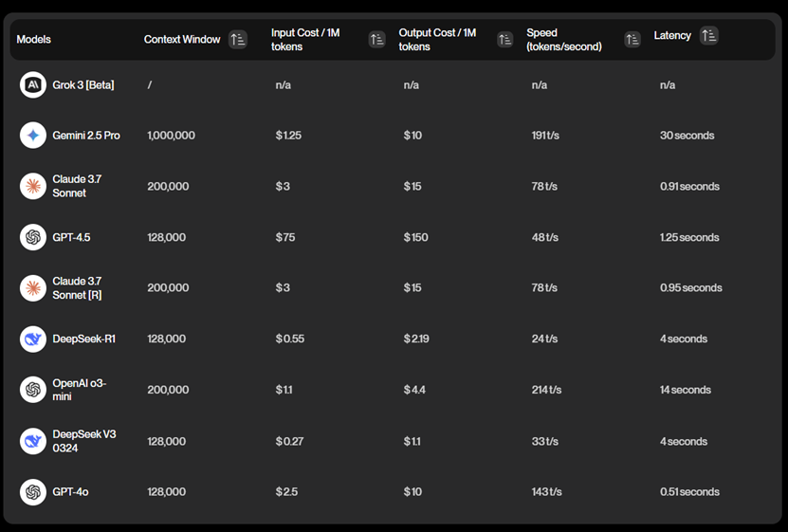Click the DeepSeek V3 0324 logo
Image resolution: width=788 pixels, height=532 pixels.
pyautogui.click(x=33, y=441)
